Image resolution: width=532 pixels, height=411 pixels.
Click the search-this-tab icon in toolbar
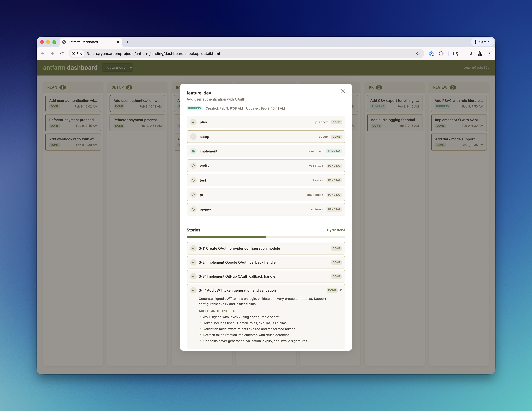click(x=456, y=54)
